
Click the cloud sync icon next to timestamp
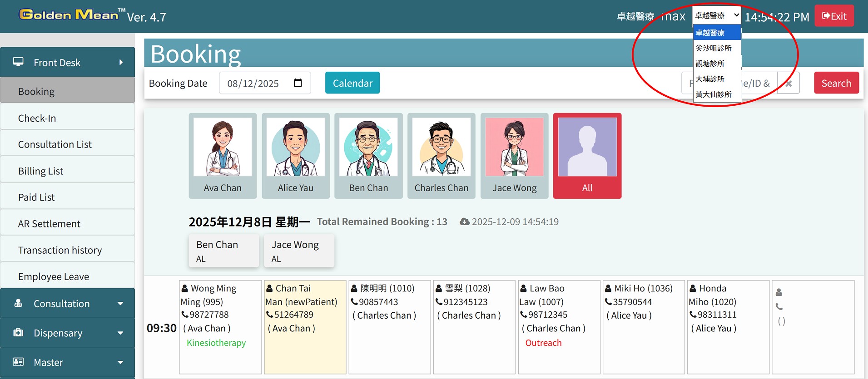point(464,222)
